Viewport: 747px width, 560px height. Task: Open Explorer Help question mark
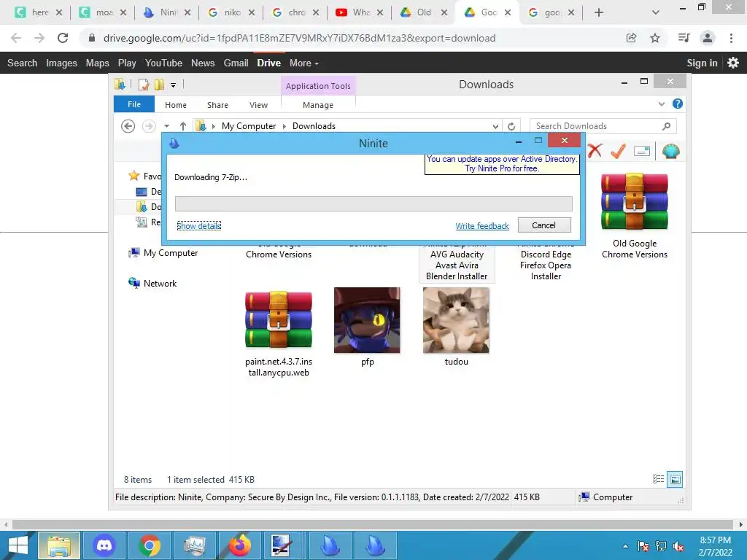[678, 104]
